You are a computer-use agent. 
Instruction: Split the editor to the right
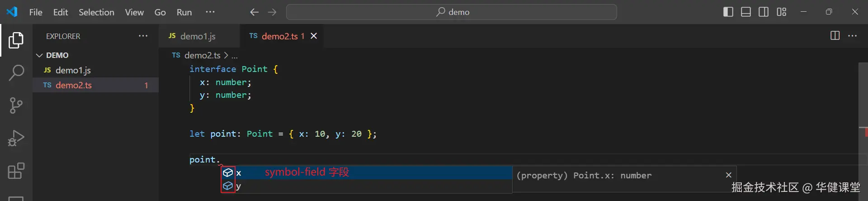(x=835, y=36)
